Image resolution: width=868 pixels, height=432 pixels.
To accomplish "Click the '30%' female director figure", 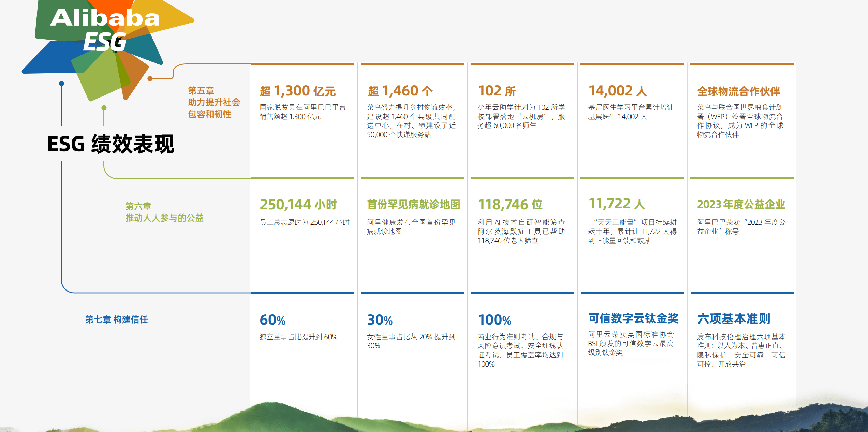I will (x=380, y=320).
